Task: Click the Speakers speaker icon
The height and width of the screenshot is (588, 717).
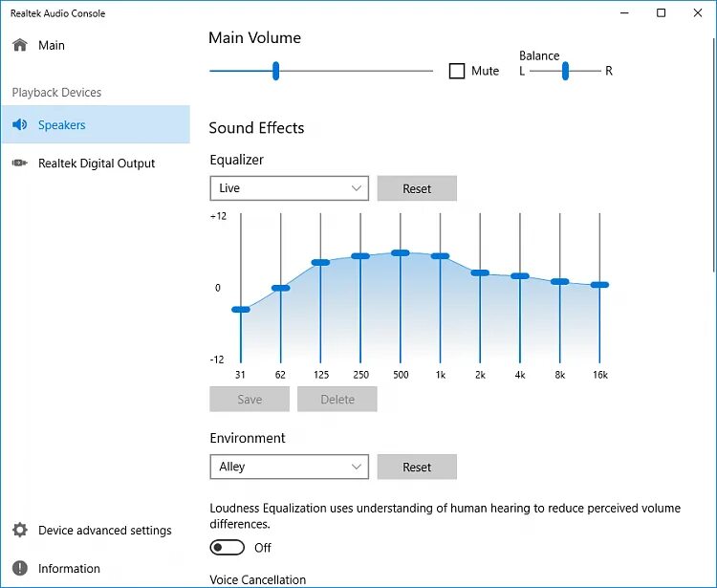Action: coord(20,124)
